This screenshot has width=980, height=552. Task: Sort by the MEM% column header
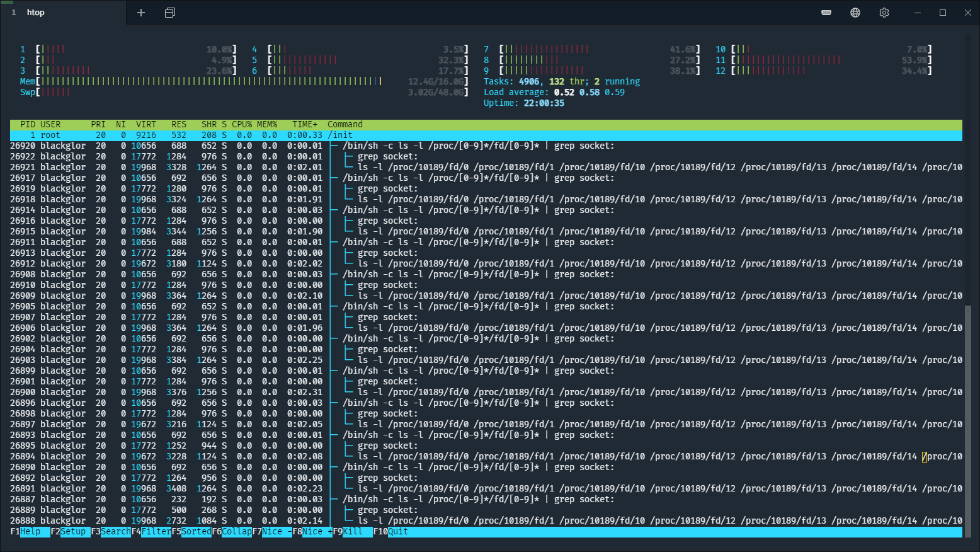point(267,125)
